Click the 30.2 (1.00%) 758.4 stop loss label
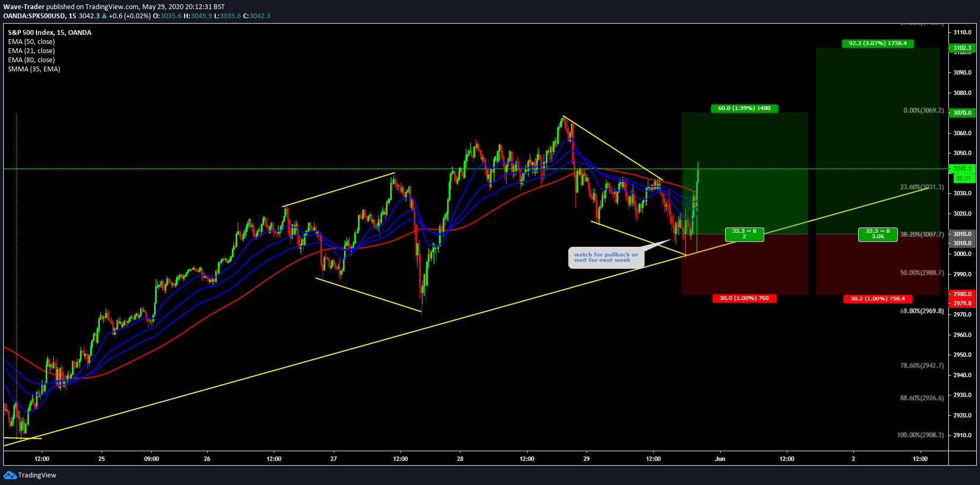 coord(877,299)
